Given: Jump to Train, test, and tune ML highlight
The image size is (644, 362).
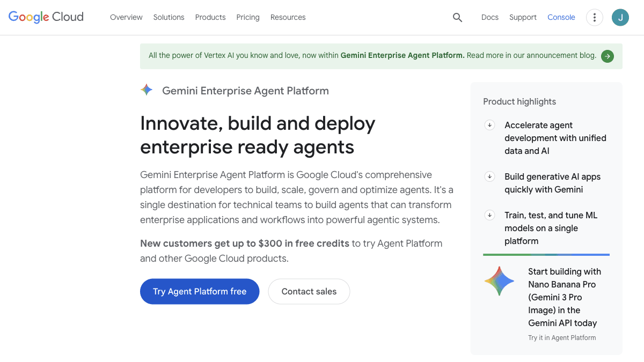Looking at the screenshot, I should (x=551, y=228).
